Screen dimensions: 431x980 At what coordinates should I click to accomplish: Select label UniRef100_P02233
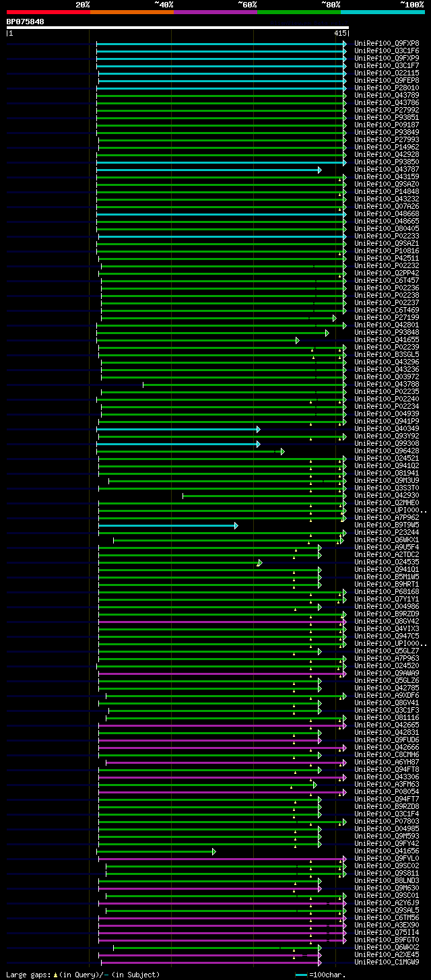click(387, 236)
